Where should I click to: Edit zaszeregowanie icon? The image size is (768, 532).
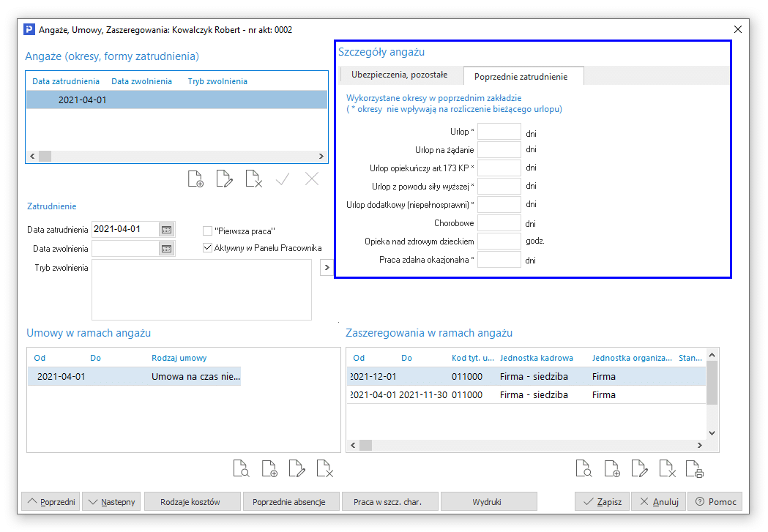(640, 468)
